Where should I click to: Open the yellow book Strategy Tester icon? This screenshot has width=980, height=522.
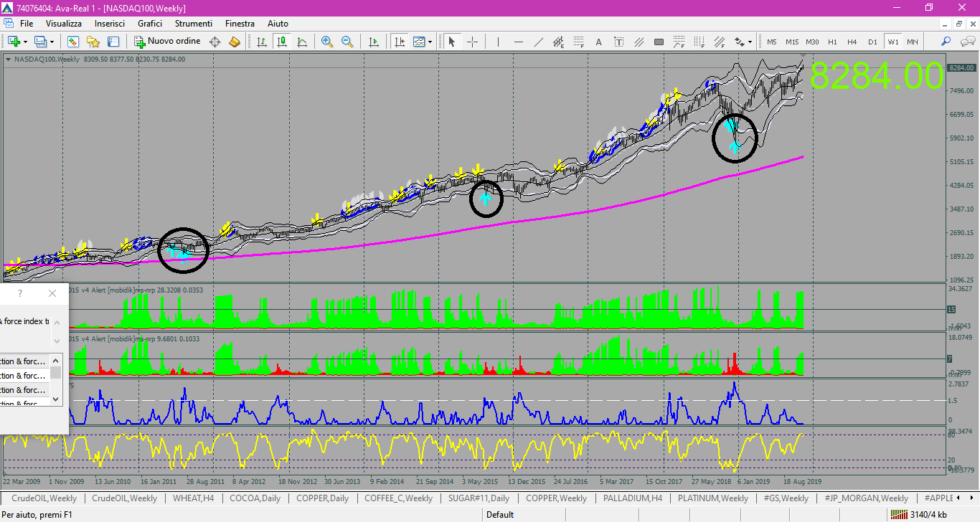[235, 42]
